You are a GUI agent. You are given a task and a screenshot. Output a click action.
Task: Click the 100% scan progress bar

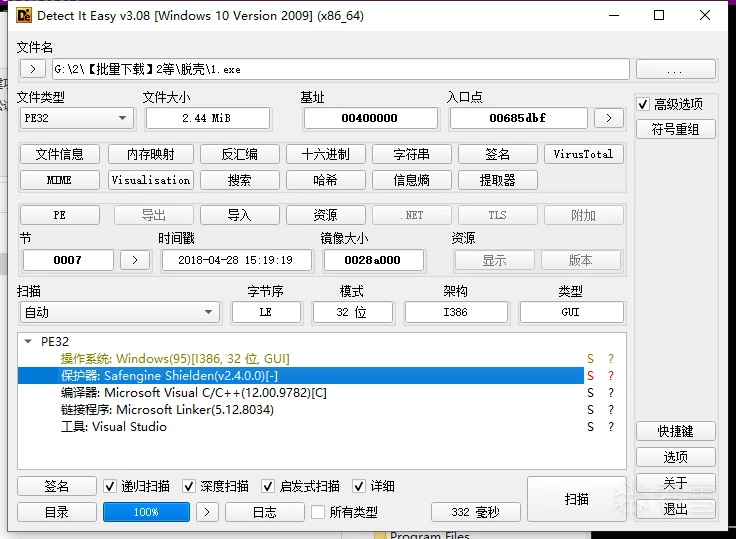(146, 512)
